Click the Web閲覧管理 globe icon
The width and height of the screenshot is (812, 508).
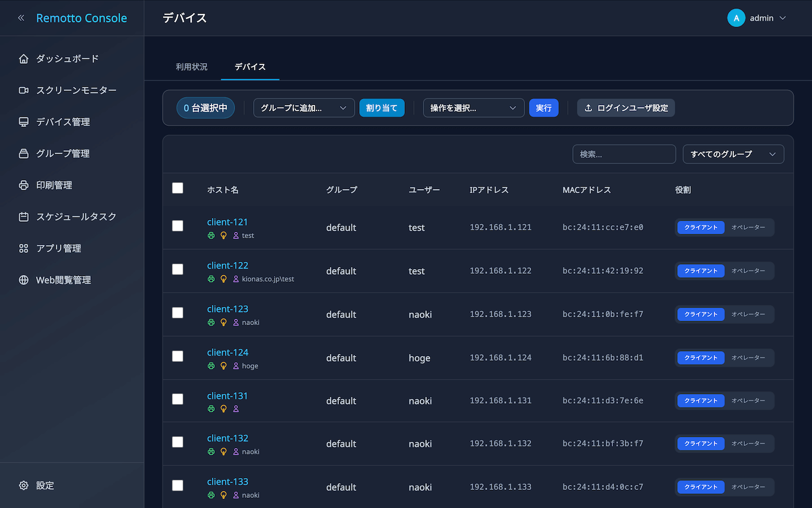pos(24,280)
